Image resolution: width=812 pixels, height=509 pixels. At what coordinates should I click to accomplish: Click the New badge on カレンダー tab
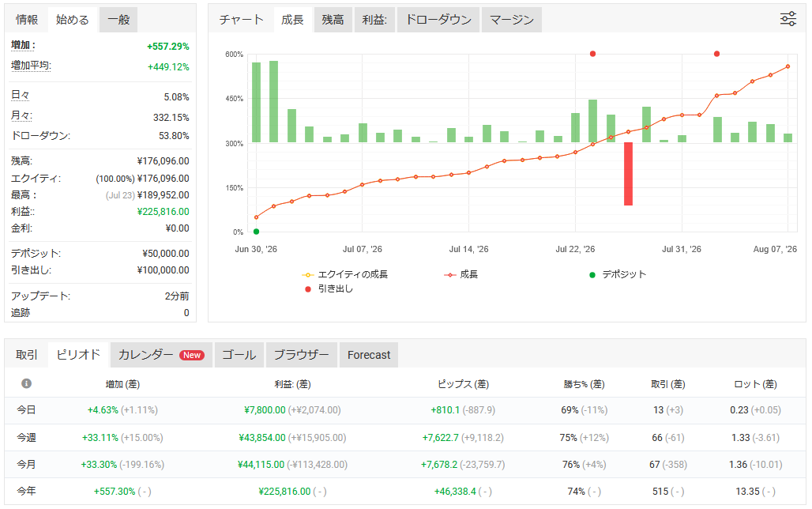(x=192, y=355)
